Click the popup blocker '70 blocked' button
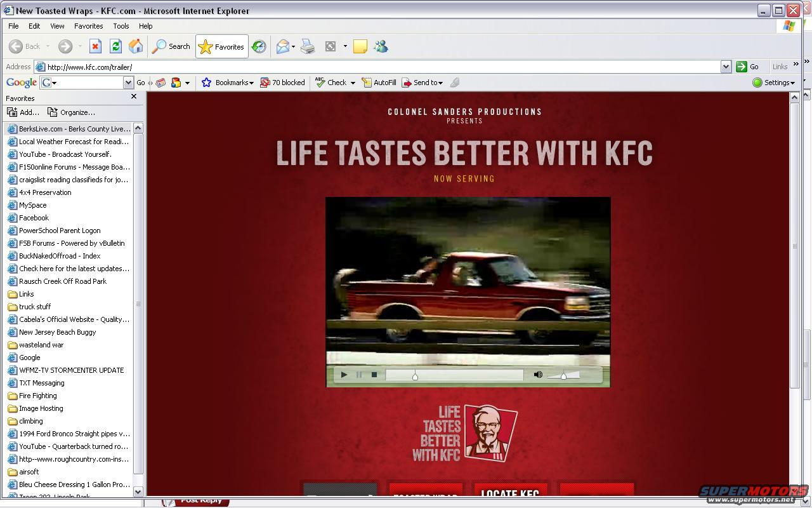This screenshot has width=812, height=508. tap(282, 83)
